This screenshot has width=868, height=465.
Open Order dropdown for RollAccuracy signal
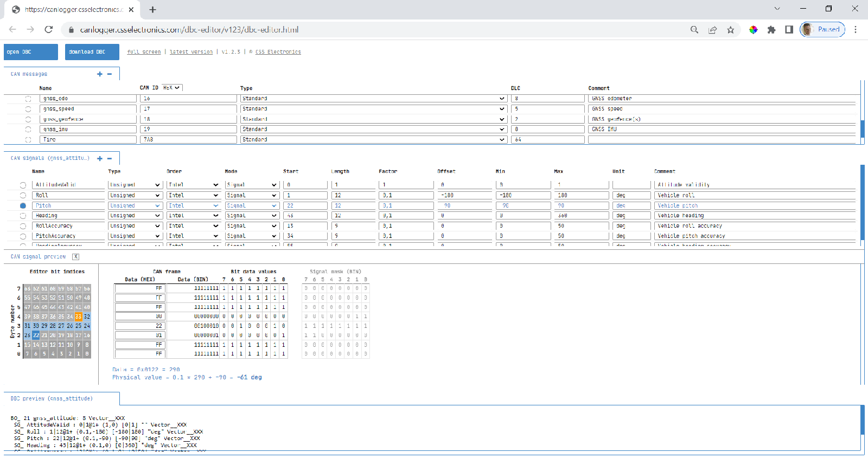[193, 226]
